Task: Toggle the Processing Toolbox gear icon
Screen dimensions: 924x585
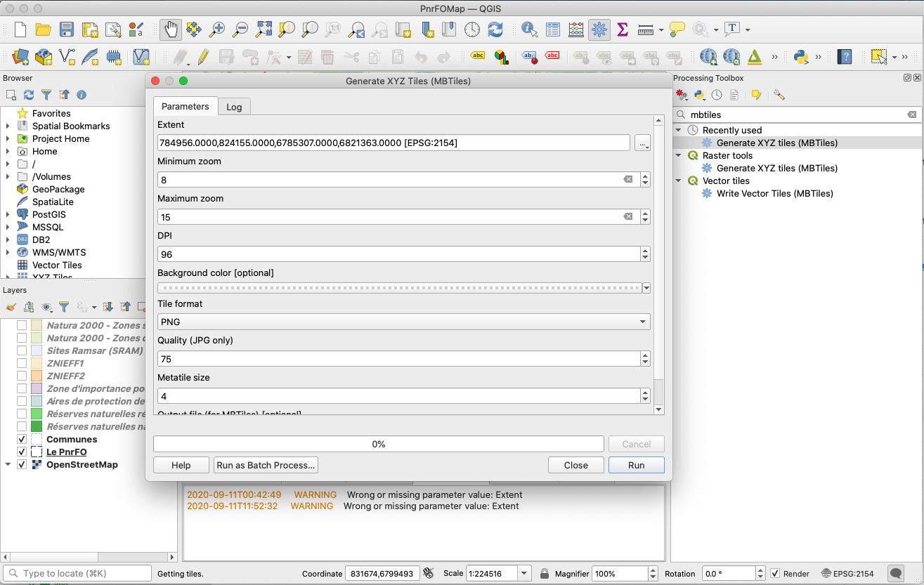Action: pyautogui.click(x=599, y=29)
